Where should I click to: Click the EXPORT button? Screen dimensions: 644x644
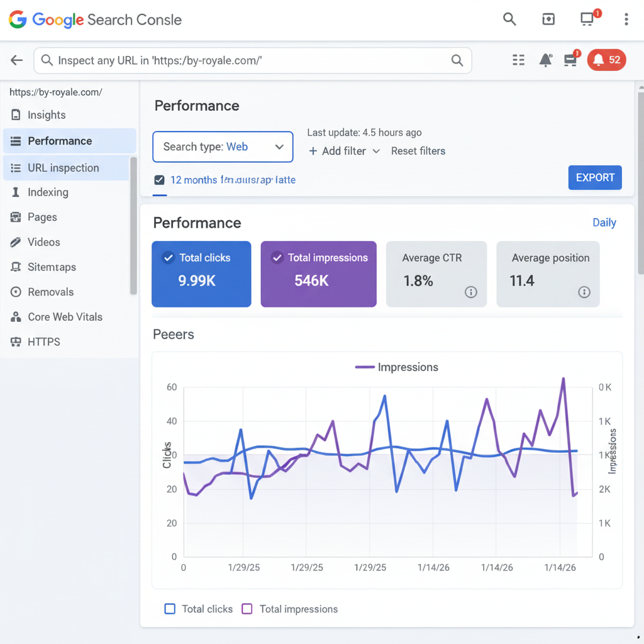[x=594, y=177]
